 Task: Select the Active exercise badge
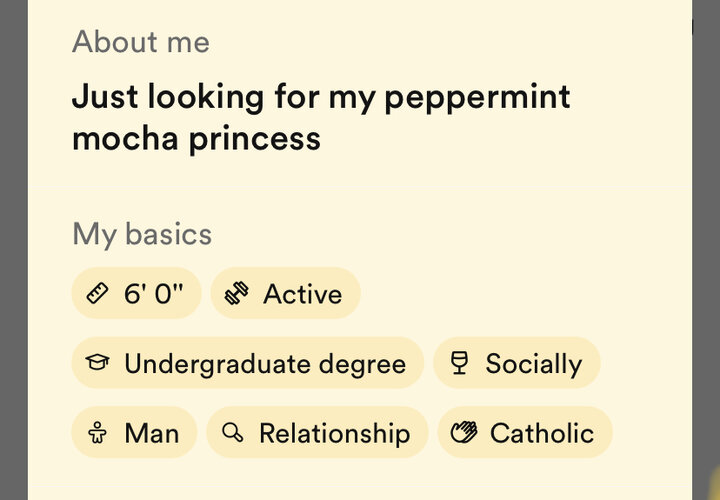point(286,293)
